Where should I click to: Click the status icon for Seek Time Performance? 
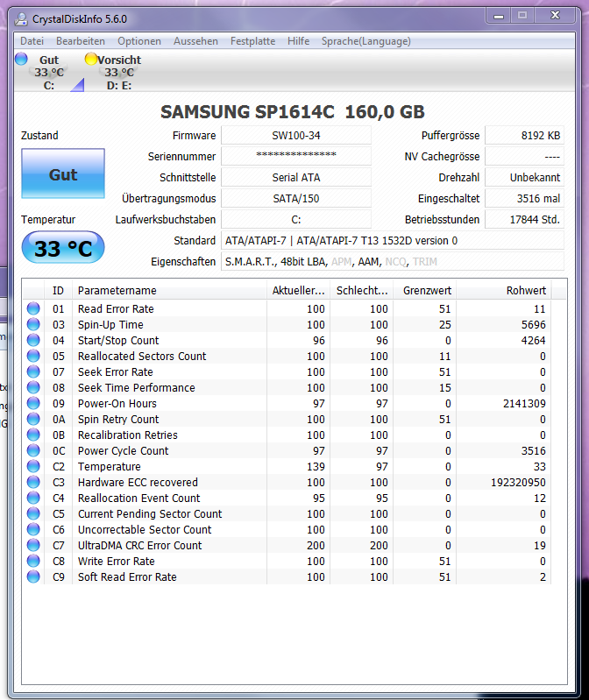(x=33, y=387)
